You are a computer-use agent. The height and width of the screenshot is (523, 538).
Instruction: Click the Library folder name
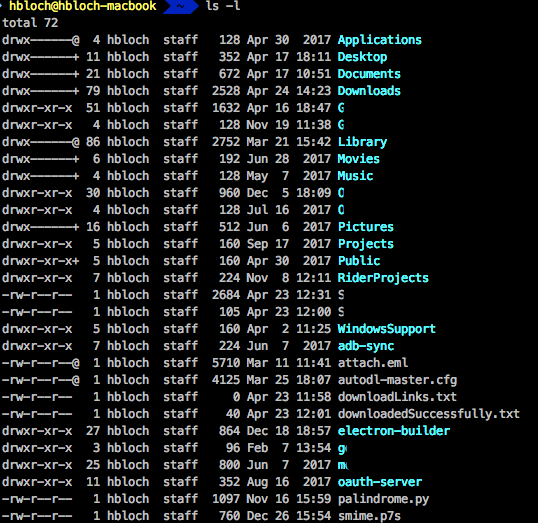click(362, 142)
